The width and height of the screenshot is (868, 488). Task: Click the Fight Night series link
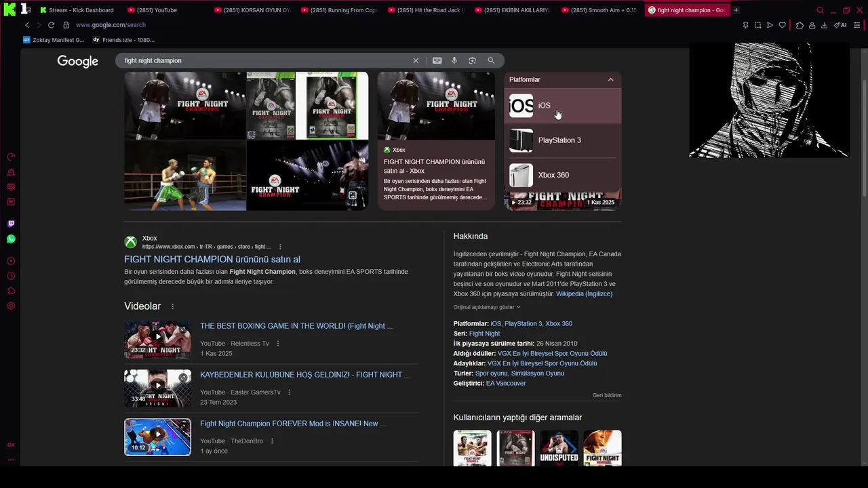pyautogui.click(x=484, y=333)
